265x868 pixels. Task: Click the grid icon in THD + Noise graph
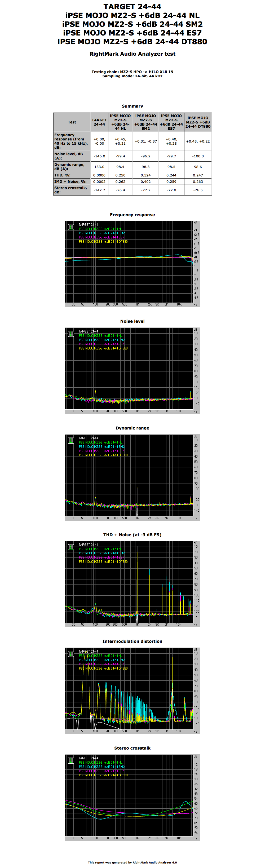pyautogui.click(x=71, y=547)
